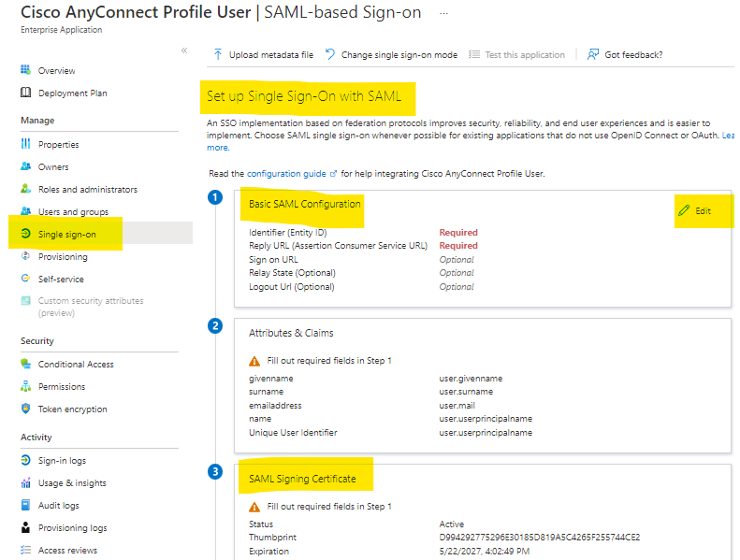Open Users and groups page
Screen dimensions: 740x560
(x=73, y=211)
